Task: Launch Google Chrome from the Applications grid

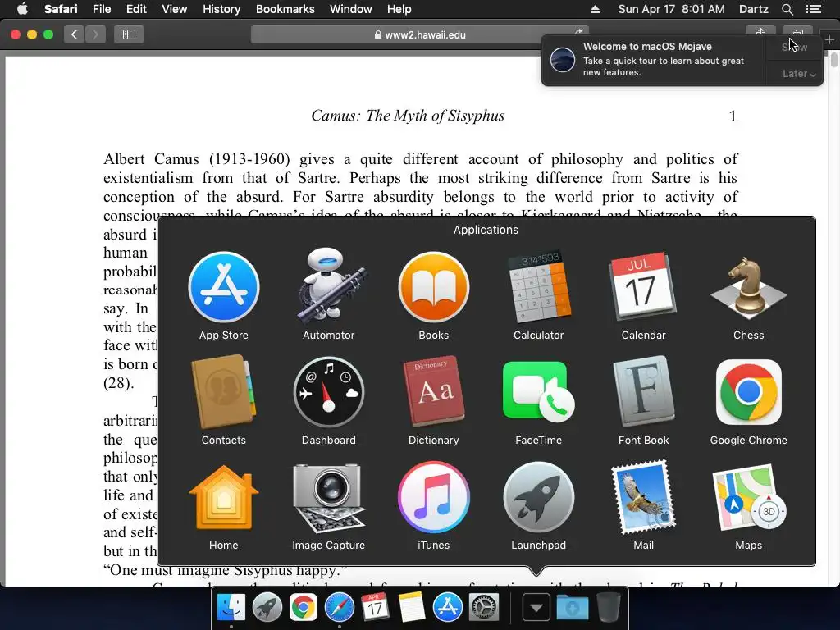Action: [748, 391]
